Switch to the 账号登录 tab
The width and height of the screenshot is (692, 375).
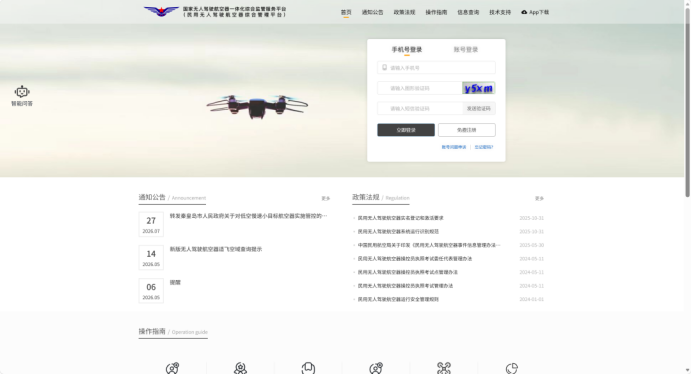[466, 49]
